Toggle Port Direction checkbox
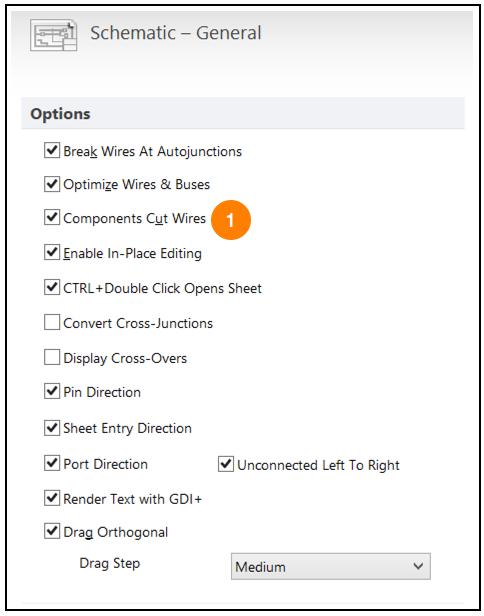Image resolution: width=484 pixels, height=616 pixels. [x=52, y=463]
